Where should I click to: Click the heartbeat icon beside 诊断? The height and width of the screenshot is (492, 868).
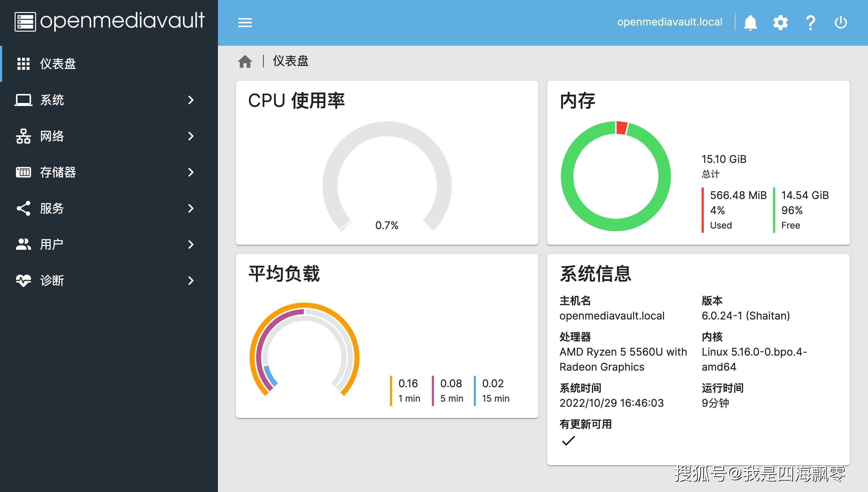pos(23,280)
